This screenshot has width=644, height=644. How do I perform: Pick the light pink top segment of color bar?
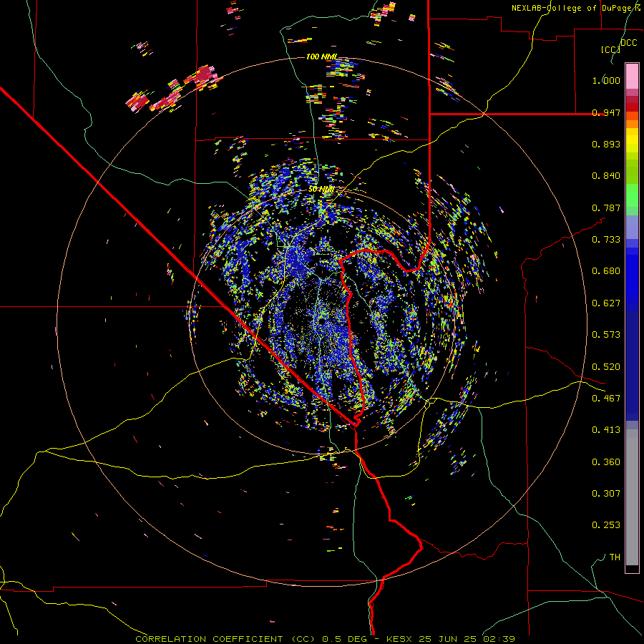tap(632, 76)
